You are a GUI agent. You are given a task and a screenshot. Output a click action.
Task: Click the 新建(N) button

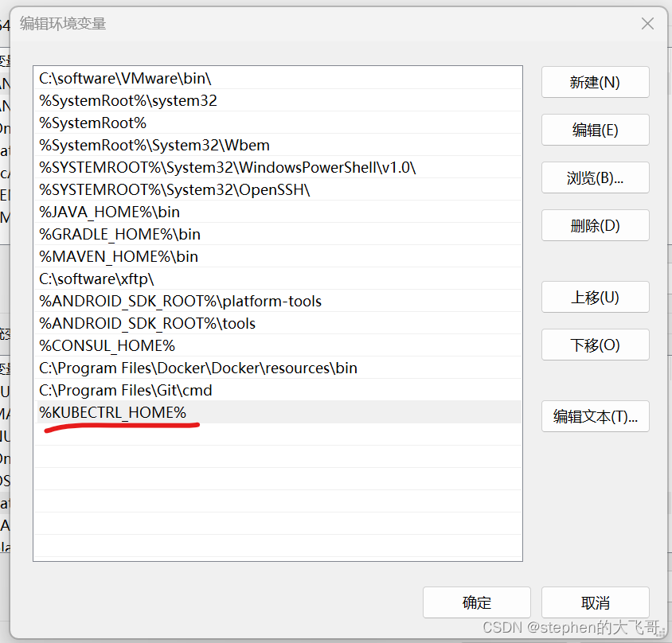[x=595, y=82]
